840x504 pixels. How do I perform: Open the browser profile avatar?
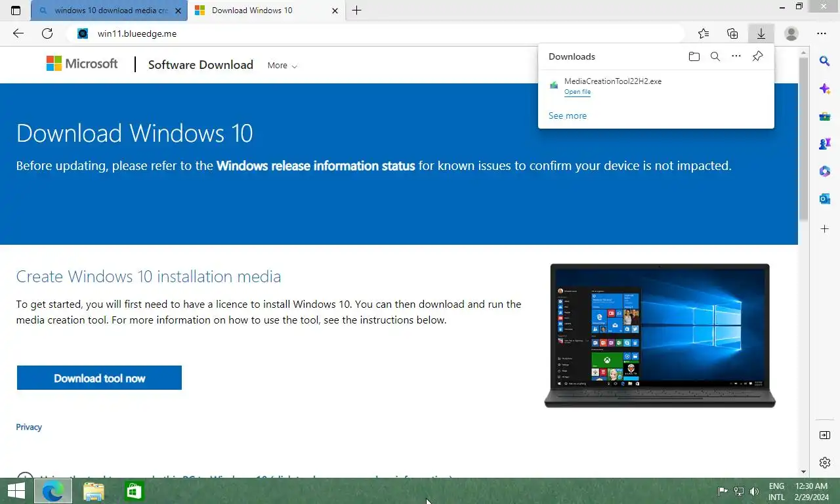click(x=791, y=33)
